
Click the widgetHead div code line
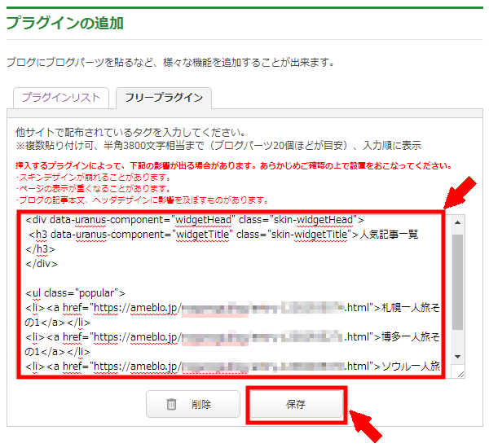[x=195, y=220]
